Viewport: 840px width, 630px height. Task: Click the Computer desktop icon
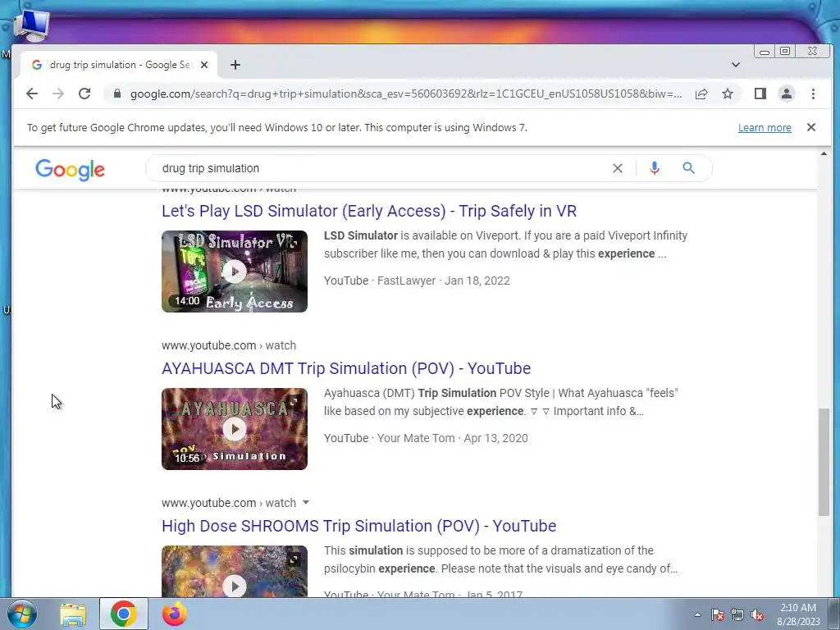[x=32, y=25]
